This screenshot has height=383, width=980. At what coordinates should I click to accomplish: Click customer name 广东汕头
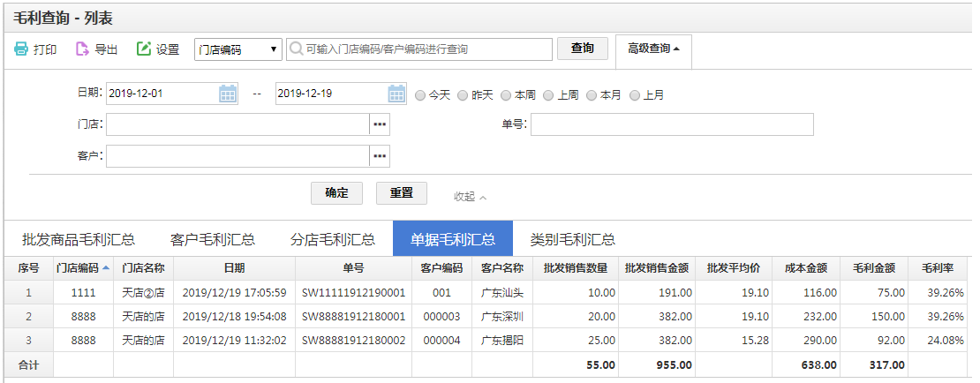click(x=502, y=292)
